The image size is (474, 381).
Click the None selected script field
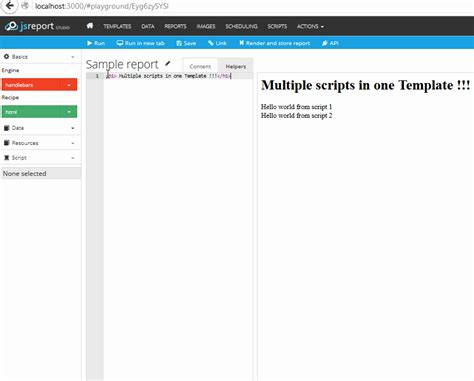pos(41,173)
